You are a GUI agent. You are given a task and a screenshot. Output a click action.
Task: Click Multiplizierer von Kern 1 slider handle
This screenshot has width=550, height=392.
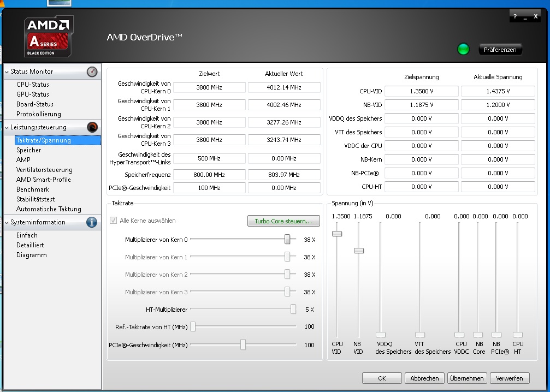(x=287, y=257)
